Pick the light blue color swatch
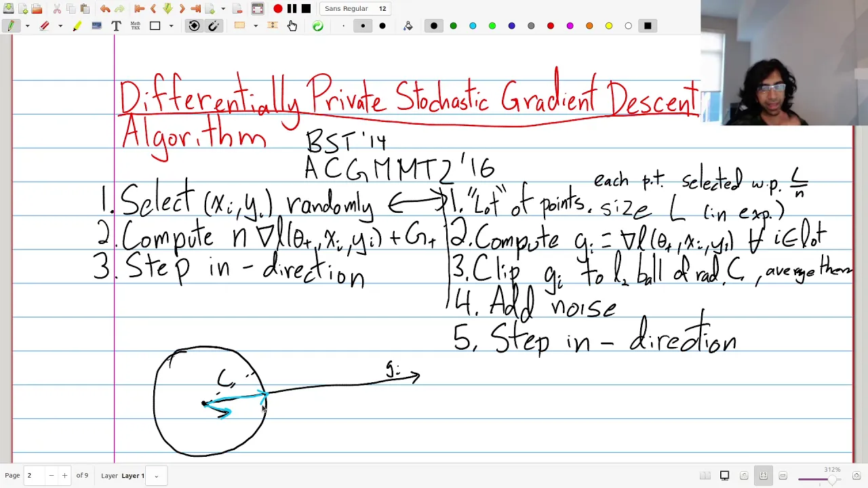 coord(473,26)
